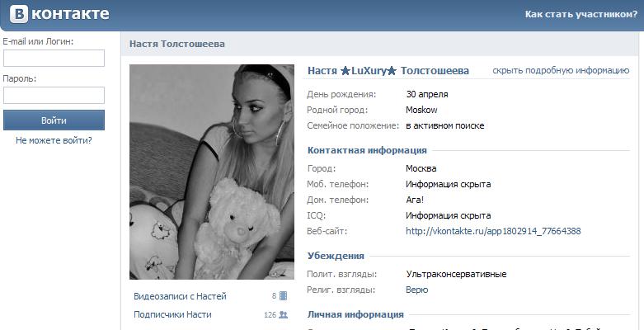This screenshot has height=330, width=644.
Task: Click the Войти login button
Action: (54, 120)
